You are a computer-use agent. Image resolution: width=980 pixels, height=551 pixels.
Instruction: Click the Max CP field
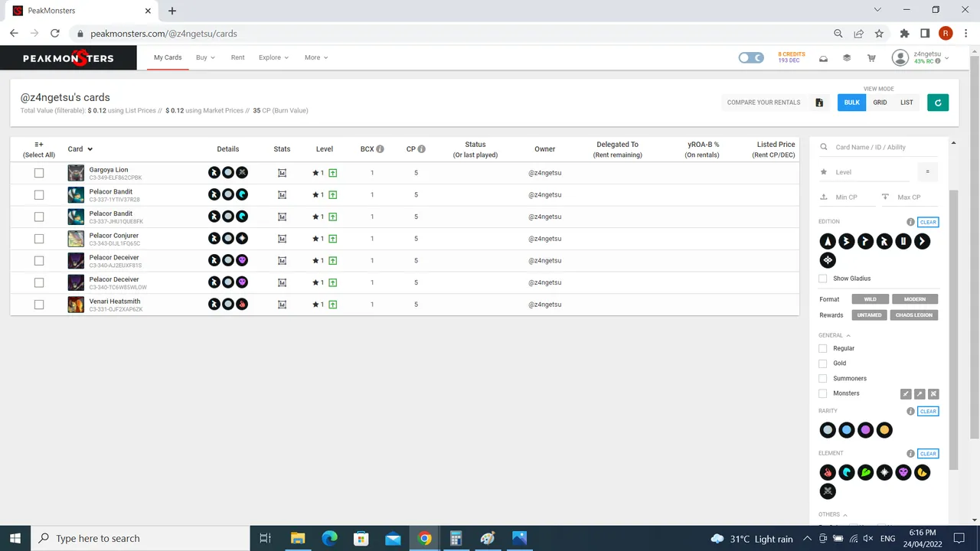(x=909, y=197)
